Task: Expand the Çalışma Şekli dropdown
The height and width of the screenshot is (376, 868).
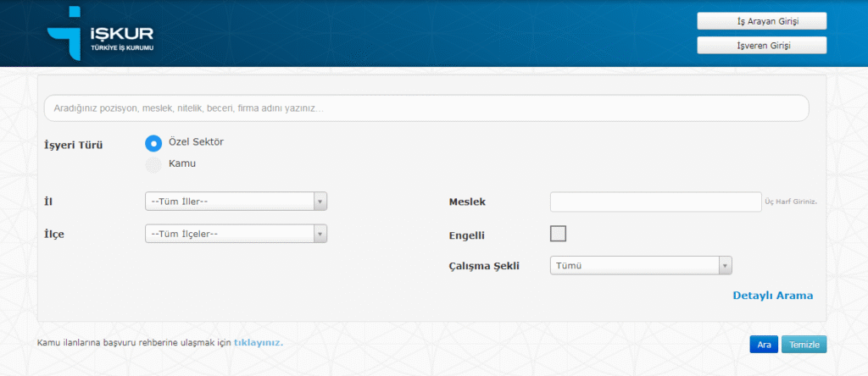Action: pyautogui.click(x=634, y=266)
